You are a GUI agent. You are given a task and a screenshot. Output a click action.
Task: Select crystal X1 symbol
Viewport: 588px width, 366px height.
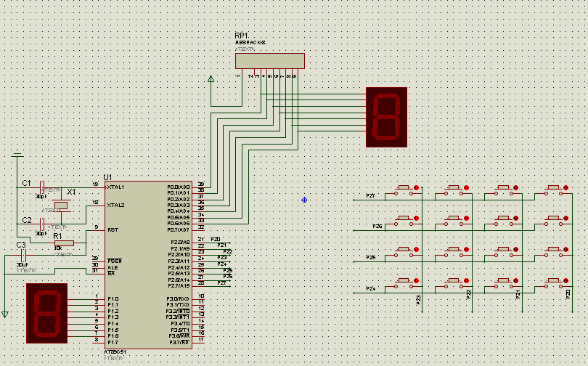click(61, 205)
